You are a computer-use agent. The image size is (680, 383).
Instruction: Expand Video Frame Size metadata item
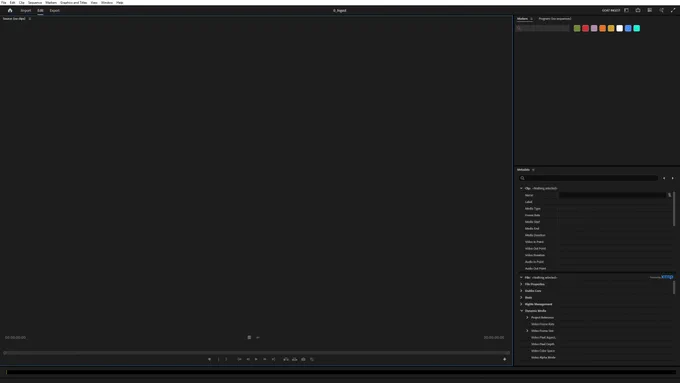(x=527, y=331)
